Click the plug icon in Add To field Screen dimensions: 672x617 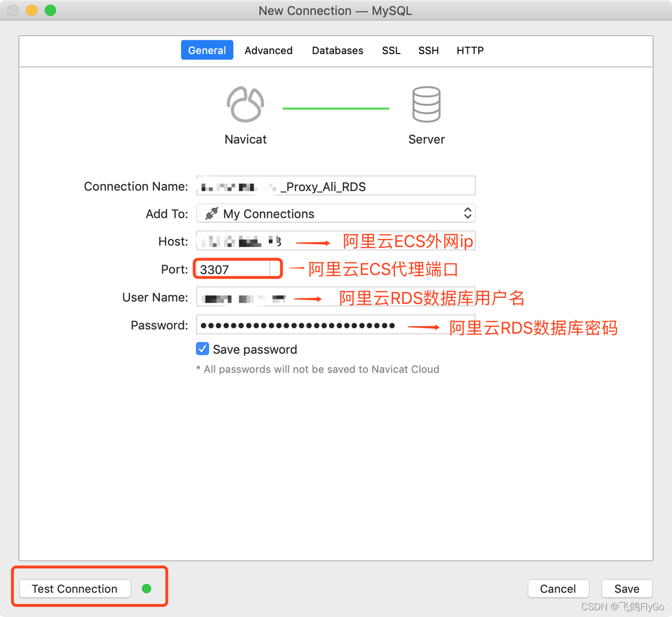click(x=212, y=214)
